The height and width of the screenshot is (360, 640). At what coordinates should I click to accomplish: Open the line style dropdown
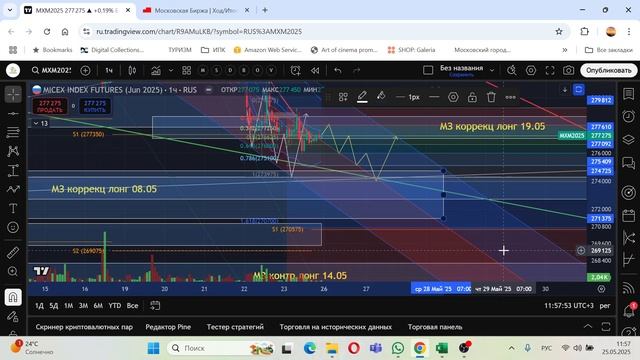[x=434, y=97]
